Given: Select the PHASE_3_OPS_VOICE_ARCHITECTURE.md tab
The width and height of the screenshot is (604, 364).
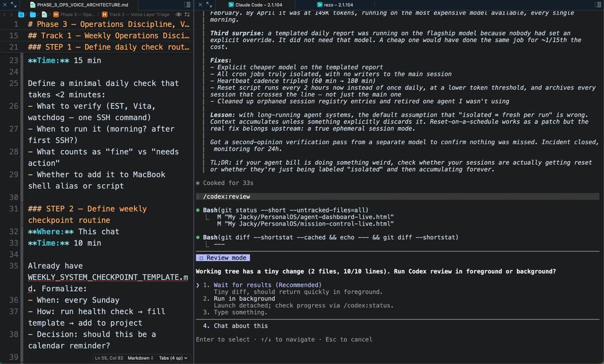Looking at the screenshot, I should 78,4.
